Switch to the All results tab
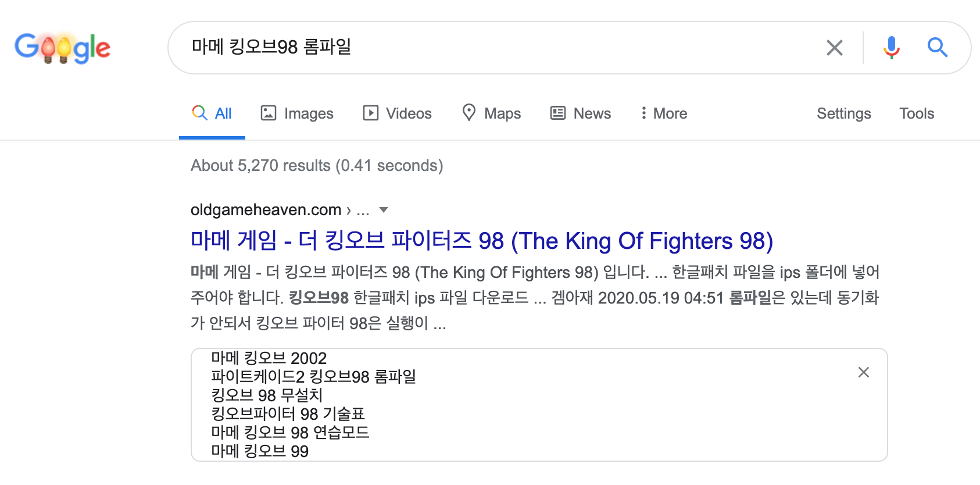980x485 pixels. coord(212,113)
